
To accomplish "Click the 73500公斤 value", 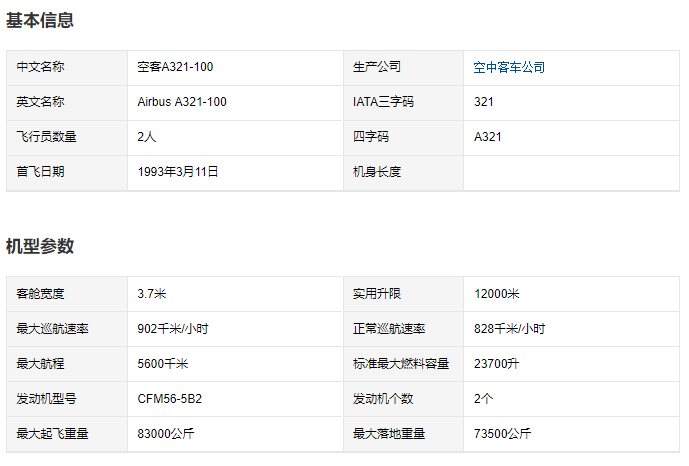I will pyautogui.click(x=502, y=433).
